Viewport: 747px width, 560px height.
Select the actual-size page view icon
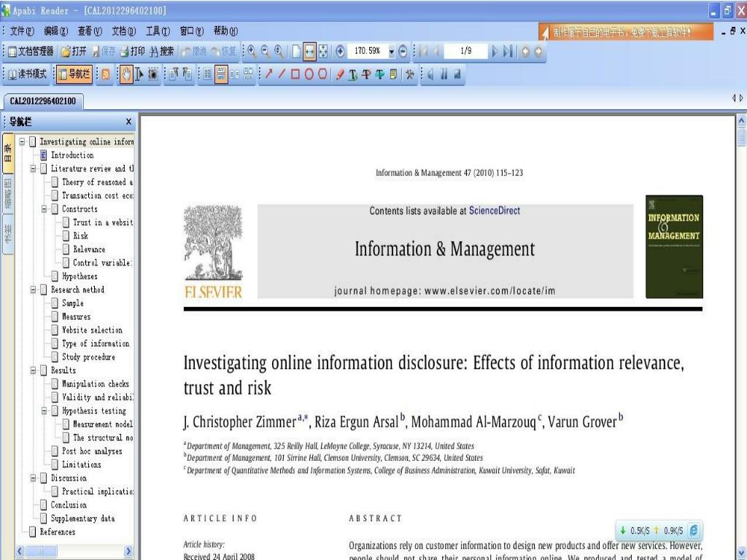(296, 52)
